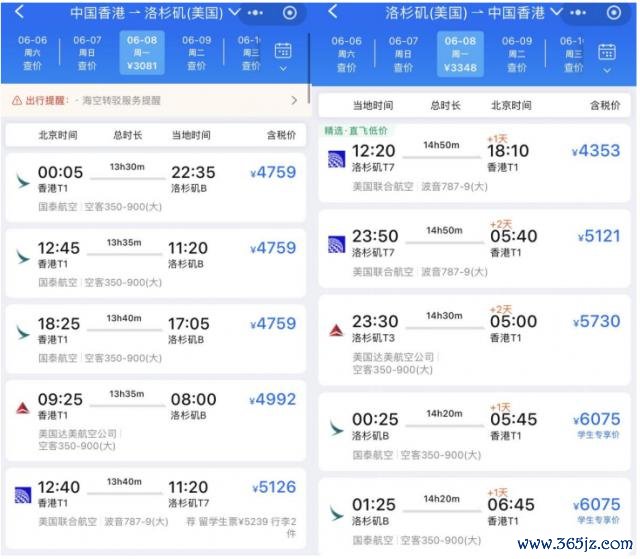Select 06-09 周二 tab next to ¥3348
Viewport: 640px width, 559px height.
point(516,53)
